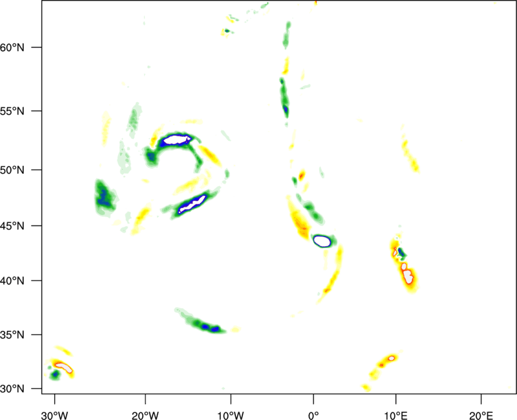
Task: Click the 20°W longitude label
Action: tap(145, 415)
